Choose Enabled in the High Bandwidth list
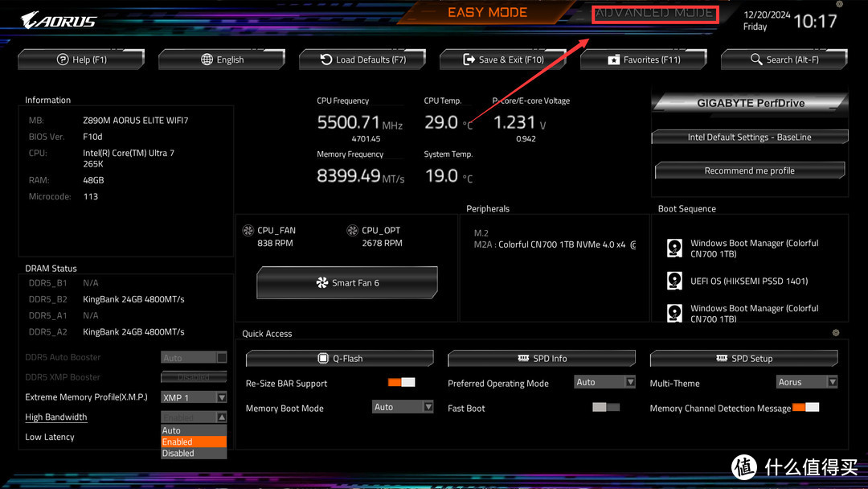 (194, 442)
